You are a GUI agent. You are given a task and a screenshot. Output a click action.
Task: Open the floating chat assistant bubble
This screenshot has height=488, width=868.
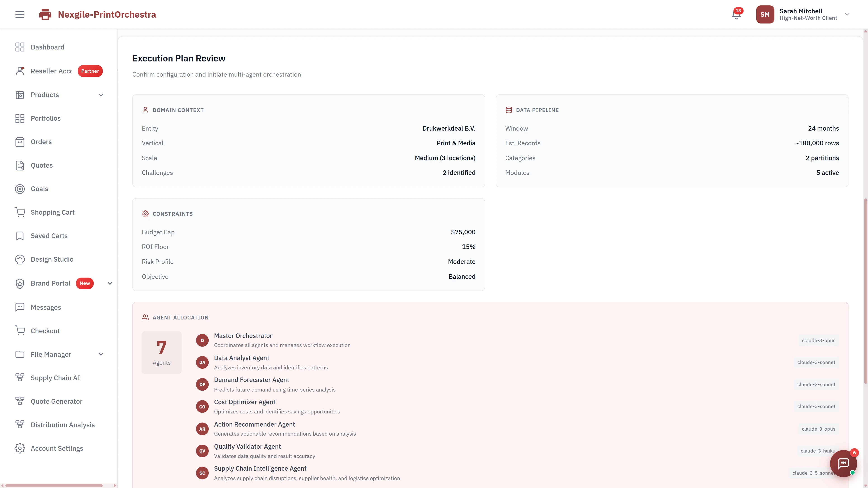click(x=843, y=463)
